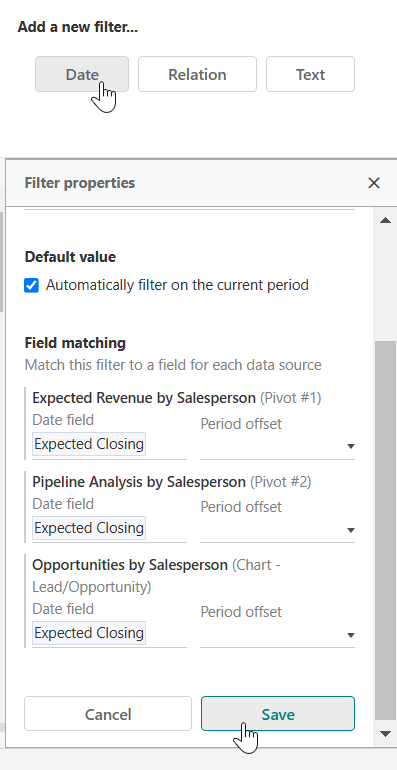The image size is (397, 770).
Task: Open Period offset dropdown for Pivot #2
Action: pyautogui.click(x=277, y=529)
